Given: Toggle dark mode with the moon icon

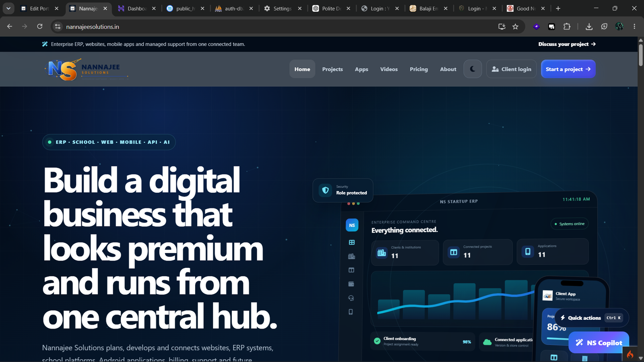Looking at the screenshot, I should (473, 69).
